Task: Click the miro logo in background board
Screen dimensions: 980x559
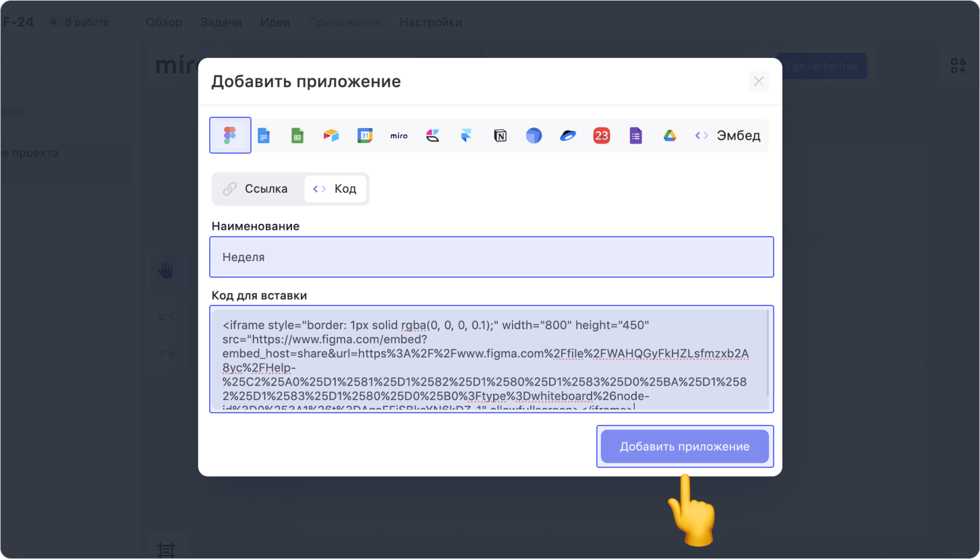Action: 177,65
